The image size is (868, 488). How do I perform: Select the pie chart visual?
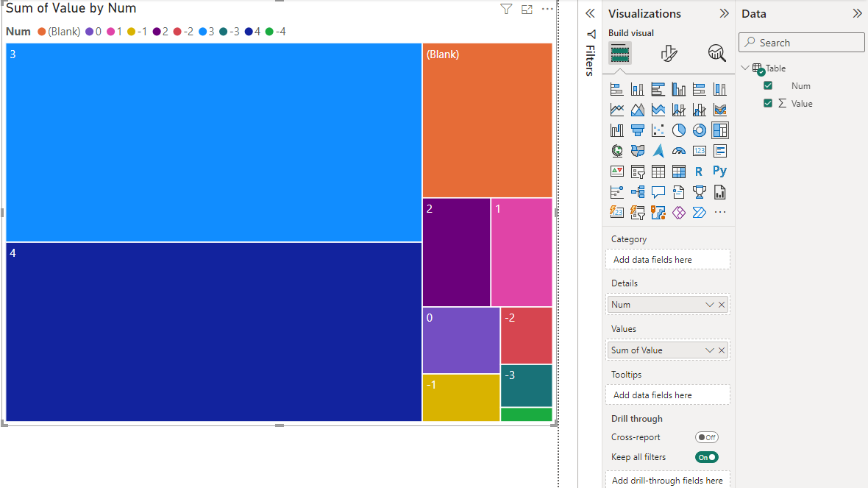679,130
